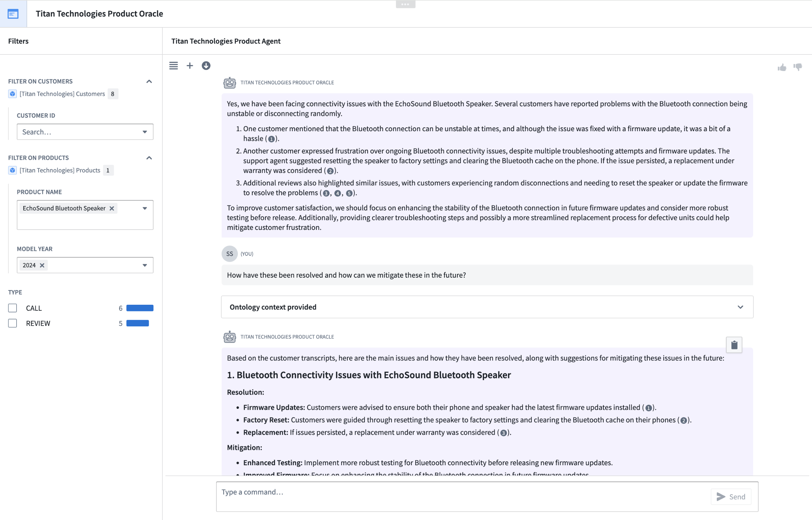
Task: Click the user question message bubble
Action: 487,275
